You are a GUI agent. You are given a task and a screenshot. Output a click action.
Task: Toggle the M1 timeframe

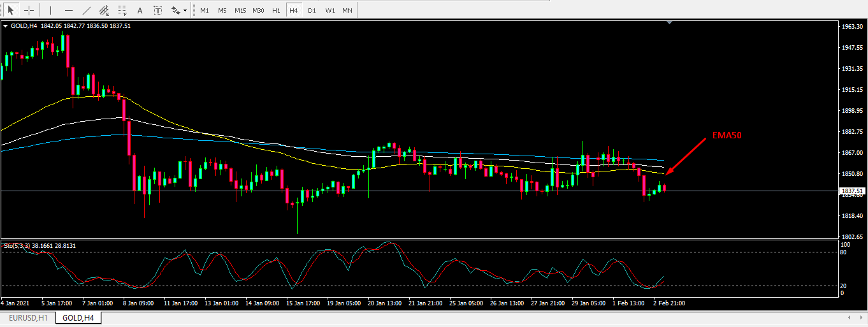tap(204, 10)
